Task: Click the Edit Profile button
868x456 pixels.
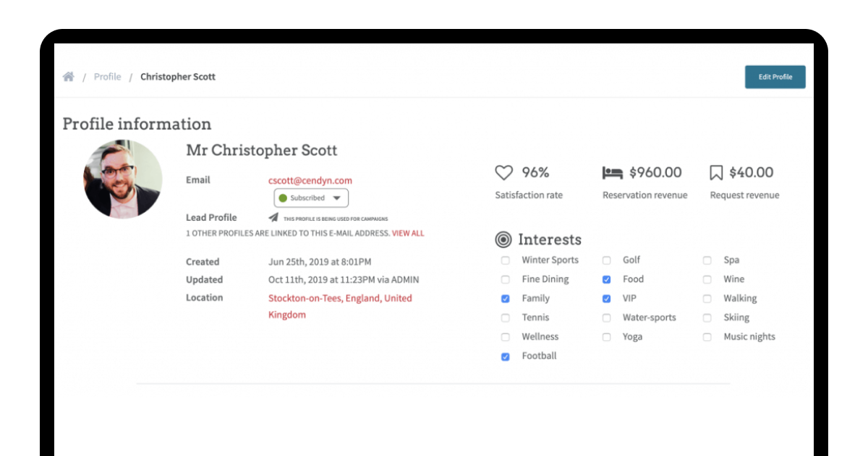Action: (775, 77)
